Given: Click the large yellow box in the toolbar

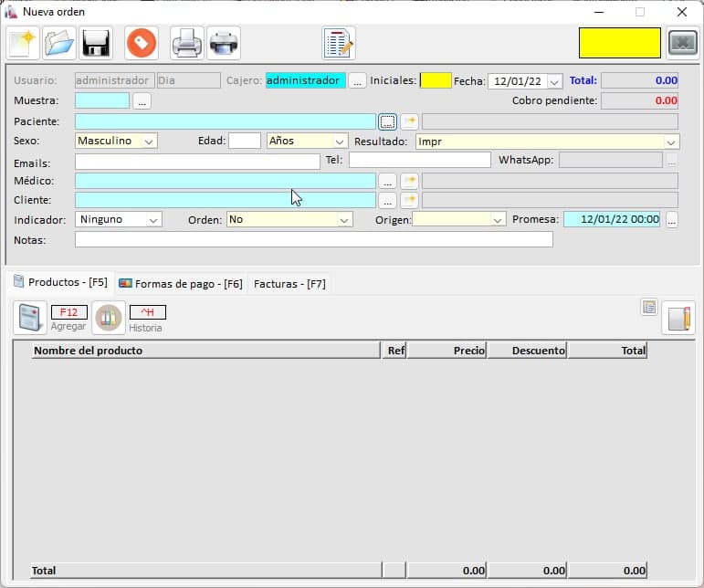Looking at the screenshot, I should (x=619, y=43).
